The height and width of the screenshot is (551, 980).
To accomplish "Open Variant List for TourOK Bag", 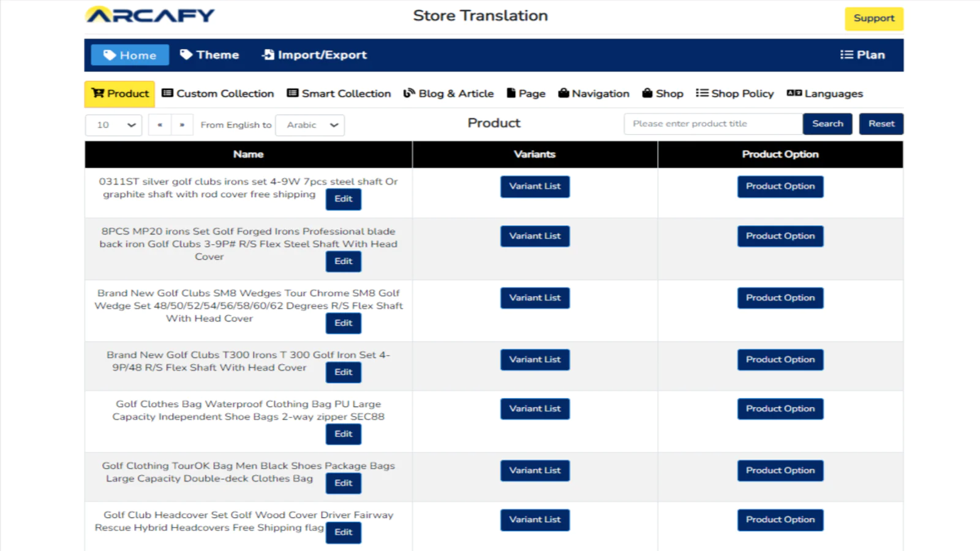I will coord(535,471).
